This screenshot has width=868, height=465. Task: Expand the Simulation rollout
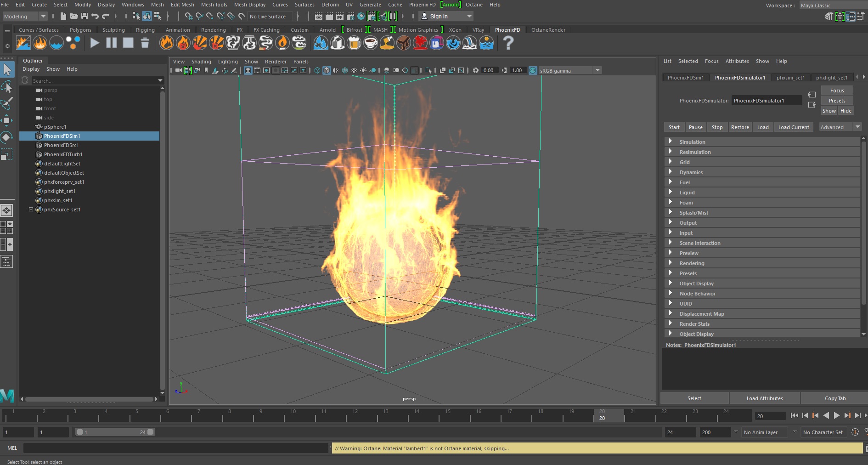[x=762, y=142]
